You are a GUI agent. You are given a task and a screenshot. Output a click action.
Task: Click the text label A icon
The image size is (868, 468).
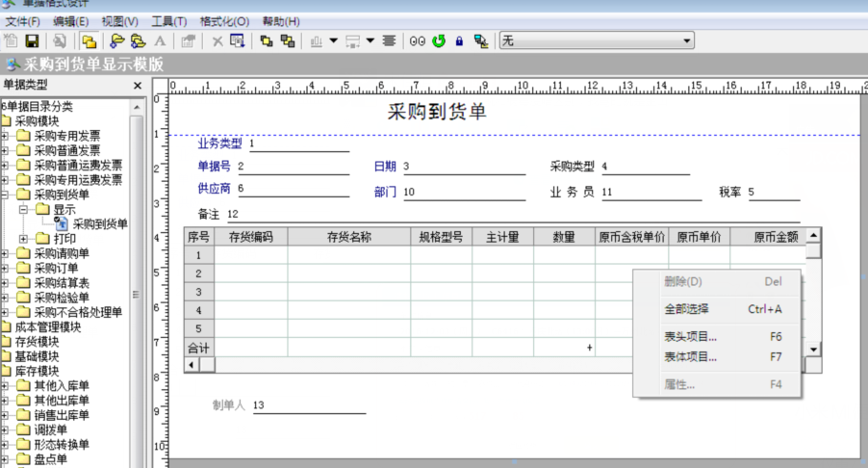160,41
